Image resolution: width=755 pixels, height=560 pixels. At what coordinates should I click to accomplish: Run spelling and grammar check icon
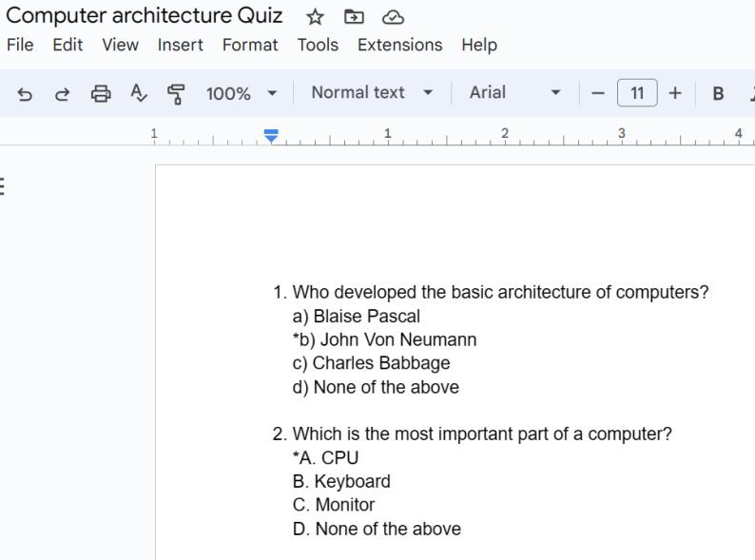point(139,93)
